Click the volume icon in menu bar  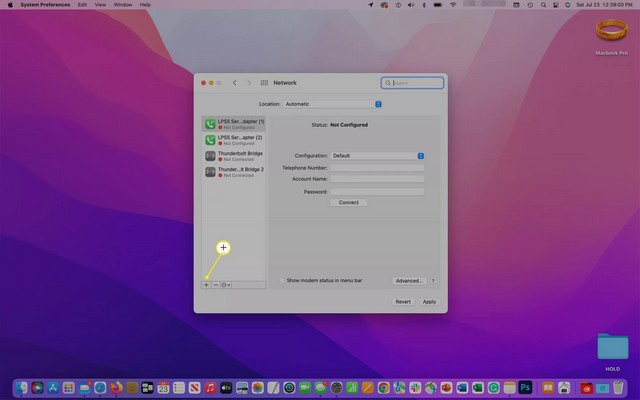click(x=411, y=5)
